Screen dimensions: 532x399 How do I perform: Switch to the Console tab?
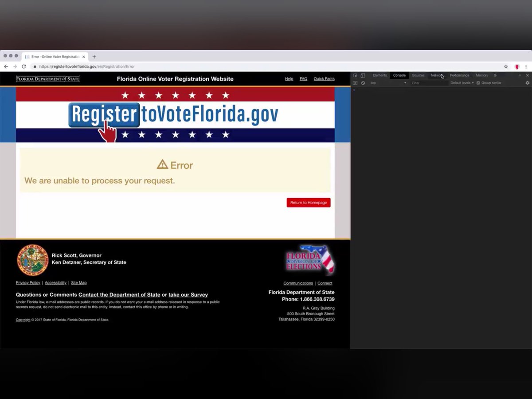pos(399,75)
